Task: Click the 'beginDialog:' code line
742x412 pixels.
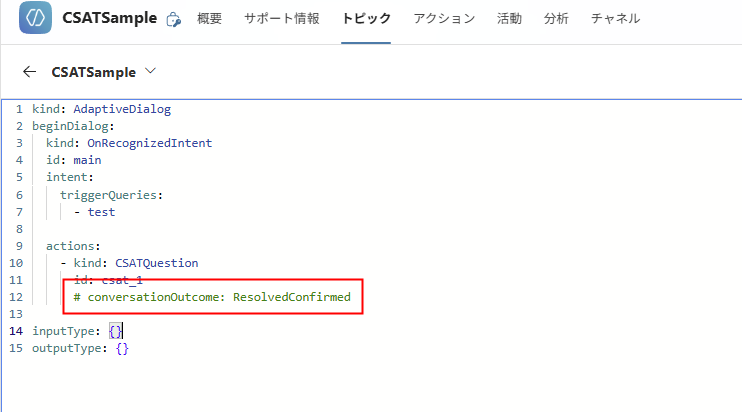Action: [x=73, y=126]
